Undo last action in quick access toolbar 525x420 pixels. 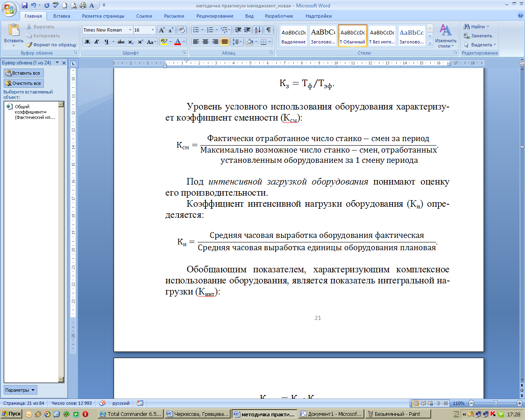34,5
